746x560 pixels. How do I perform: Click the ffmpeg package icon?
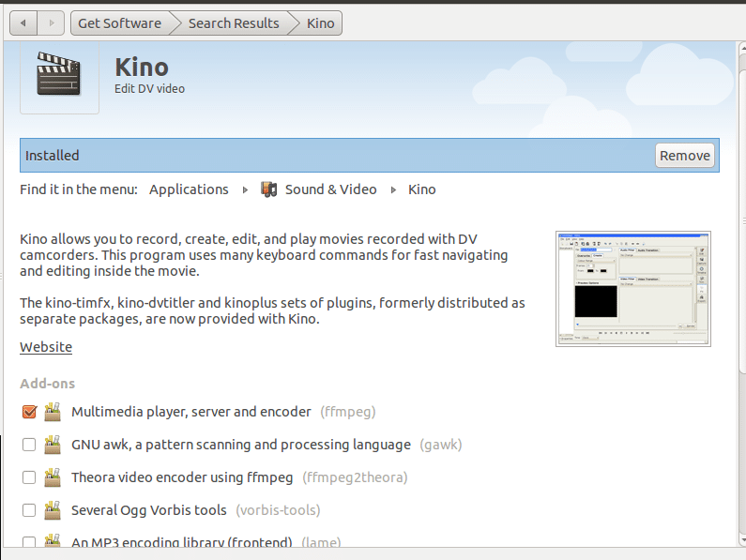click(53, 412)
